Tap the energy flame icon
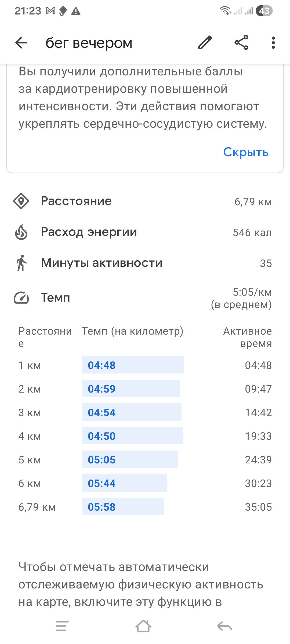The height and width of the screenshot is (644, 290). click(21, 232)
